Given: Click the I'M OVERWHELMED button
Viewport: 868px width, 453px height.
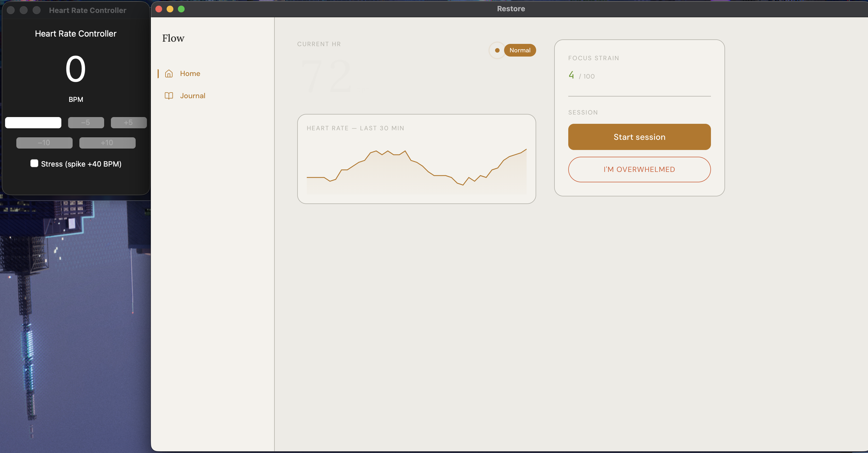Looking at the screenshot, I should coord(639,169).
